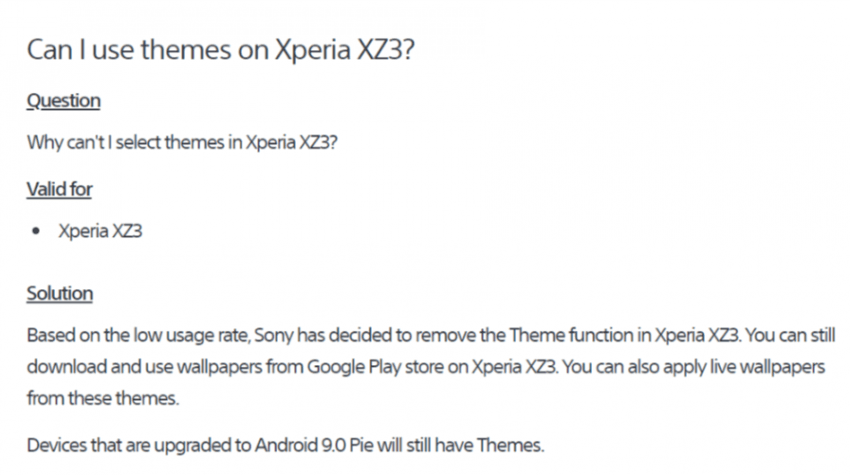Click the word download starting second line

(67, 367)
